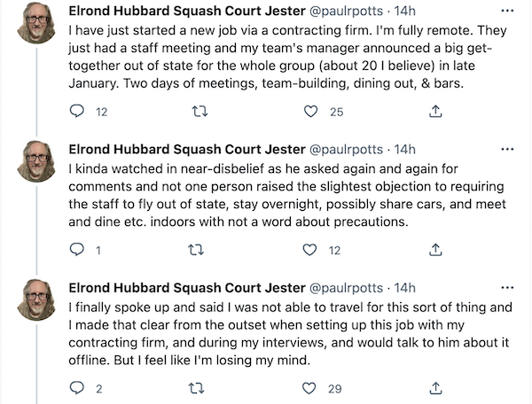Reply to the near-disbelief tweet
Image resolution: width=532 pixels, height=404 pixels.
[x=76, y=250]
